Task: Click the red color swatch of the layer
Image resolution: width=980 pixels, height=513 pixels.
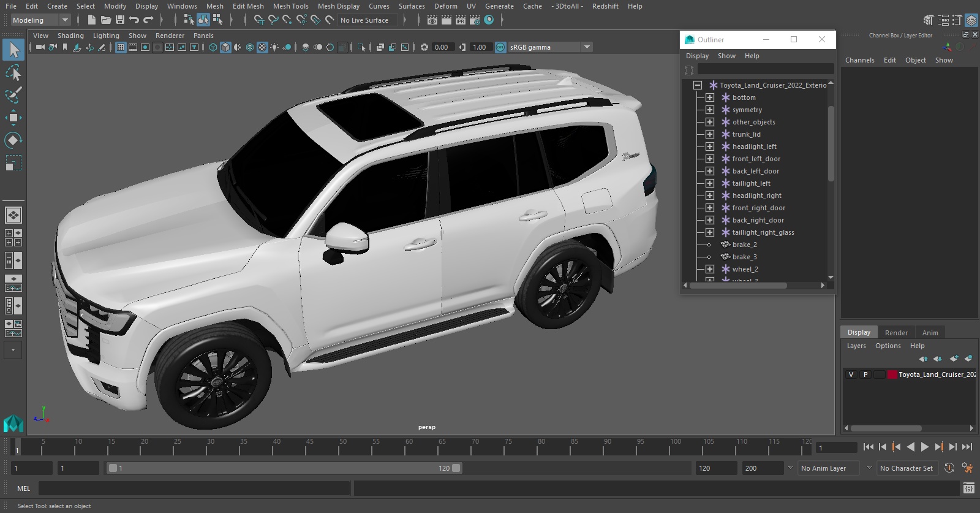Action: pyautogui.click(x=892, y=374)
